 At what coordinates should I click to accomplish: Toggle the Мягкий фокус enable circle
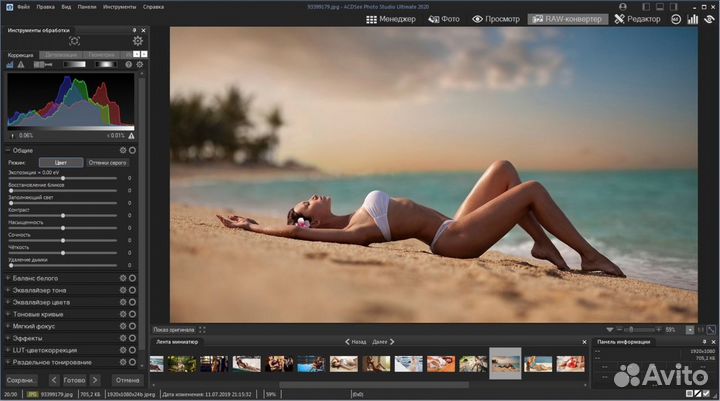point(132,326)
